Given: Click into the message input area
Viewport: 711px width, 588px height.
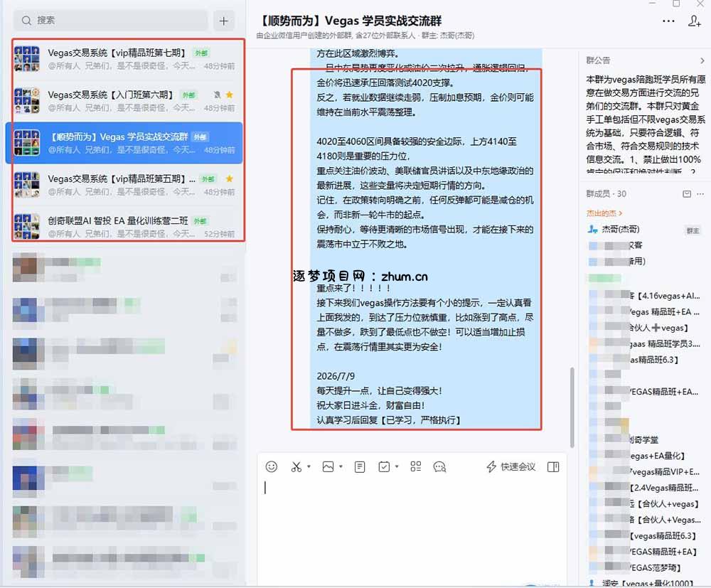Looking at the screenshot, I should (412, 530).
